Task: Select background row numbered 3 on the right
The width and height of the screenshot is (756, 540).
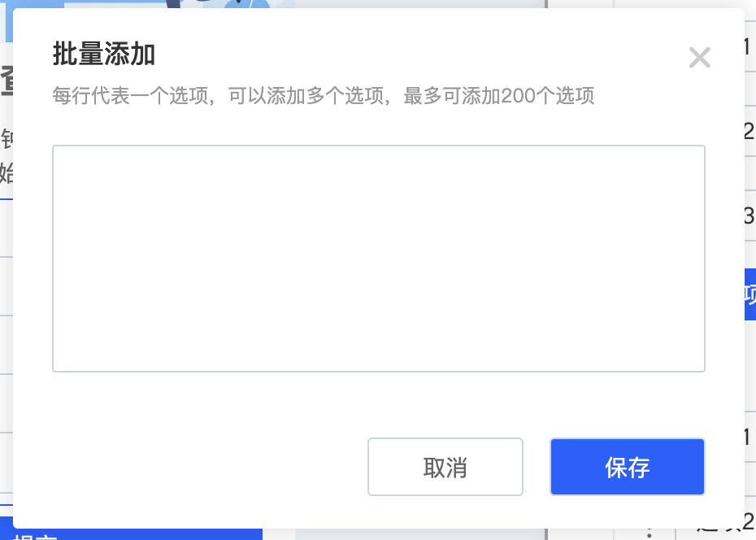Action: [750, 216]
